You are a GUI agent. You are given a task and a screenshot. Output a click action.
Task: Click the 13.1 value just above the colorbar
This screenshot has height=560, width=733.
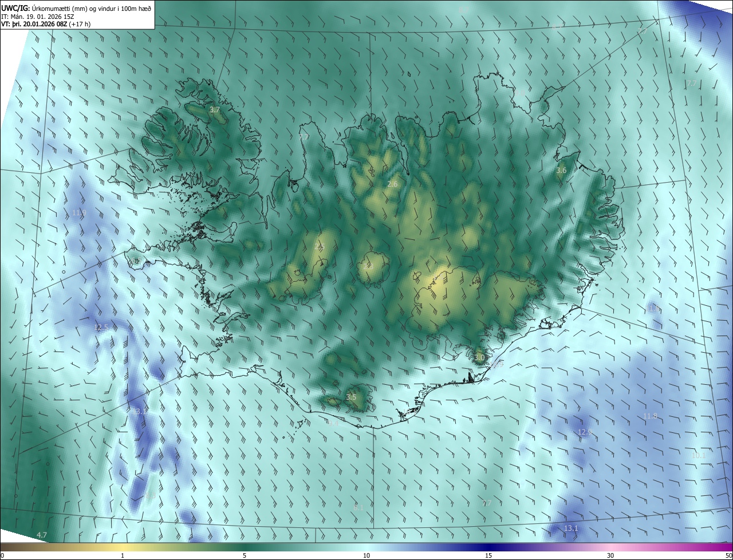571,528
